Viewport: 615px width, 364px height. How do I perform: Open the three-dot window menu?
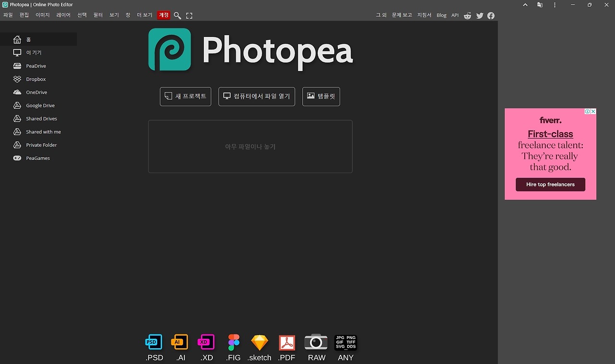[x=555, y=5]
